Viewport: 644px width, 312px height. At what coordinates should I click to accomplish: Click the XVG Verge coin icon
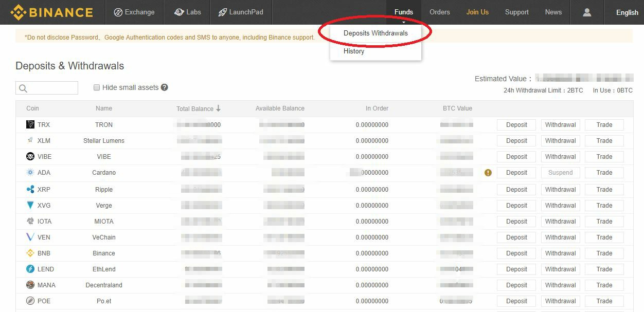(30, 205)
